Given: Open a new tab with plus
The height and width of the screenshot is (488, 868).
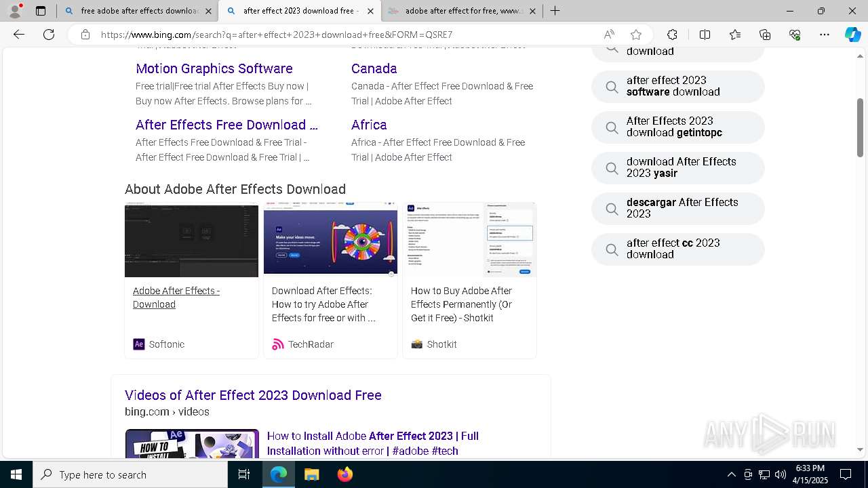Looking at the screenshot, I should [555, 11].
